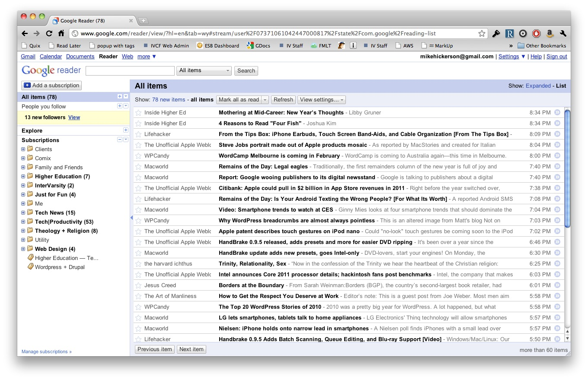Expand the Web Design folder
The image size is (588, 380).
[x=23, y=249]
